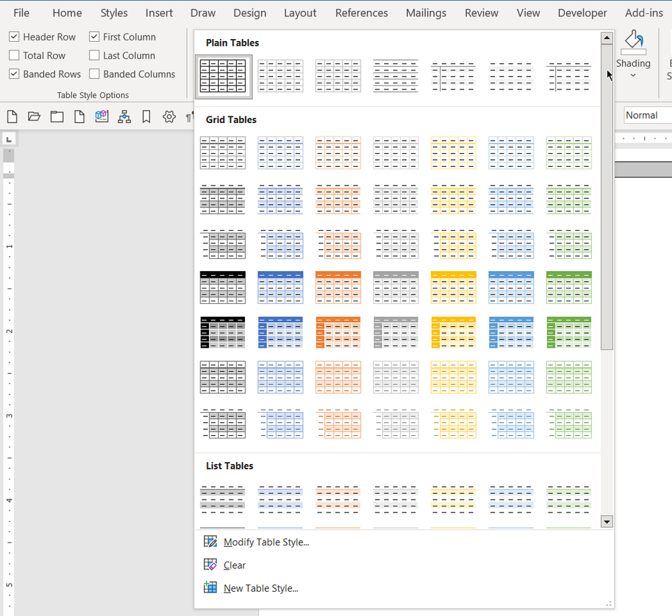Click the gallery resize grip corner
Screen dimensions: 672x616
click(x=609, y=604)
